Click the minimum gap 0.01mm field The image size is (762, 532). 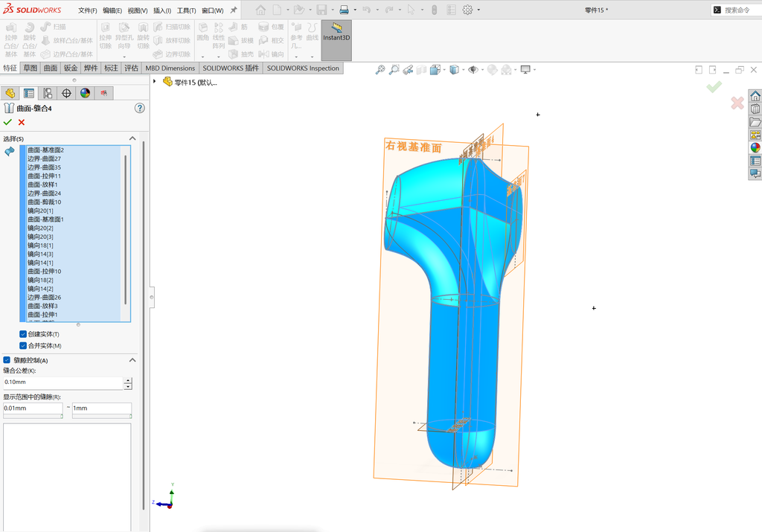[x=33, y=408]
